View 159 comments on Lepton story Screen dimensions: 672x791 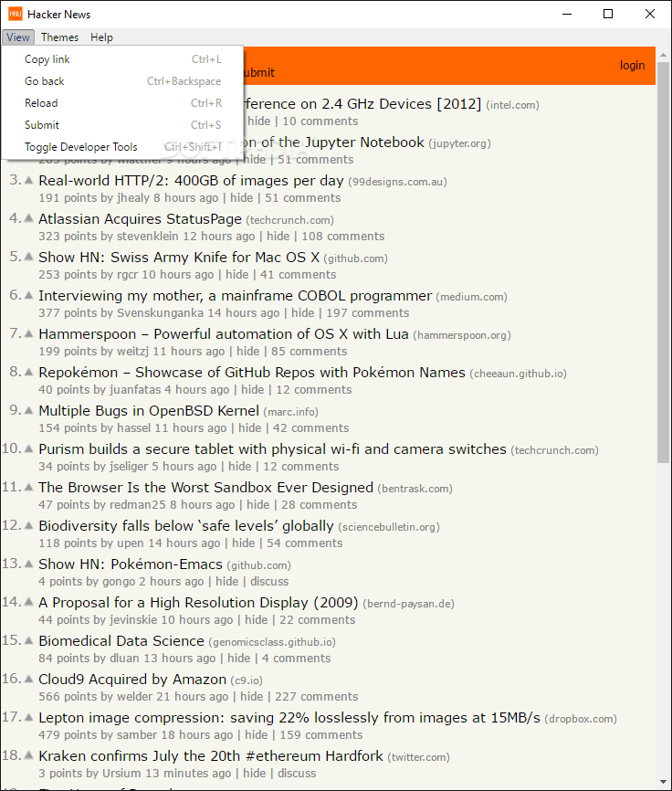(321, 734)
